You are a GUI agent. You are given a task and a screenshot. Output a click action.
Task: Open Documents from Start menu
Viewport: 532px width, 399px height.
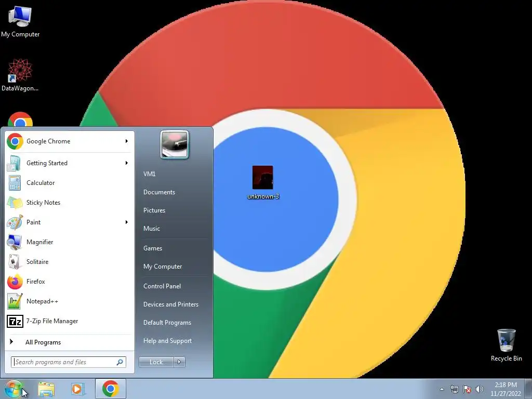point(159,192)
